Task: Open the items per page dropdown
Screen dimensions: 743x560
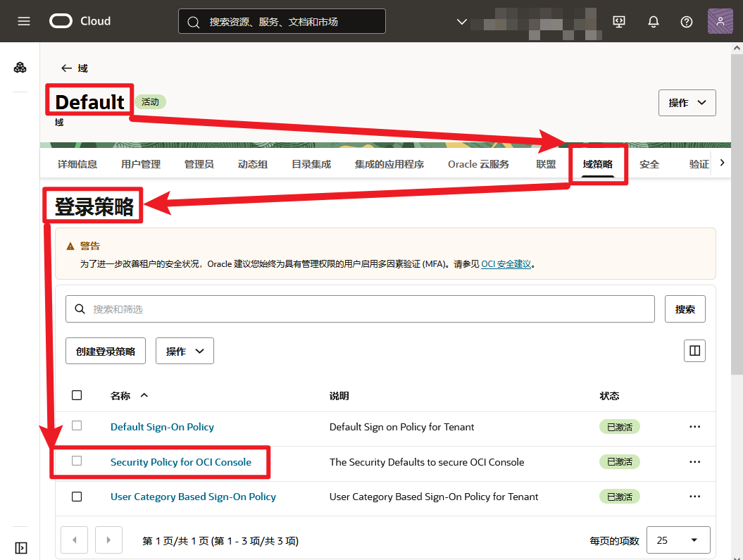Action: 678,540
